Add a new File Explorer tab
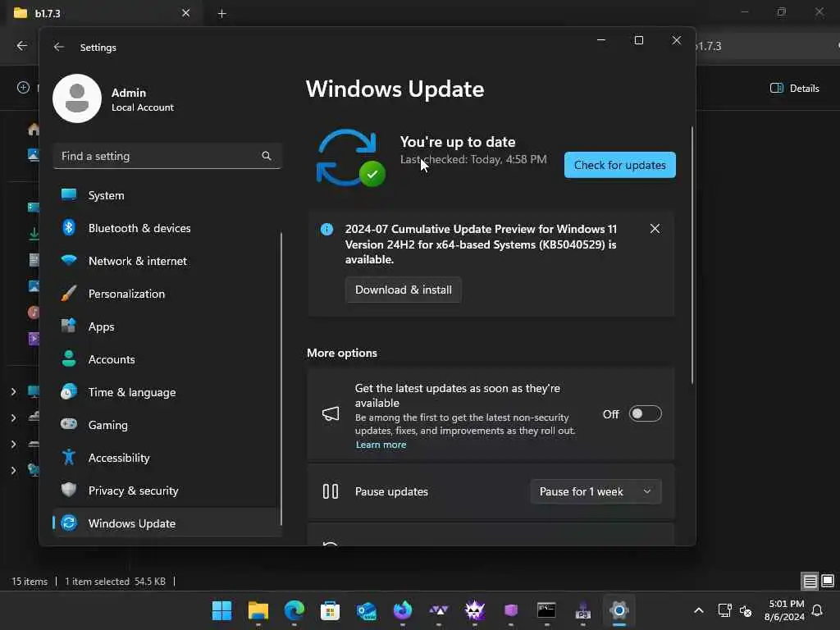The height and width of the screenshot is (630, 840). pyautogui.click(x=221, y=13)
